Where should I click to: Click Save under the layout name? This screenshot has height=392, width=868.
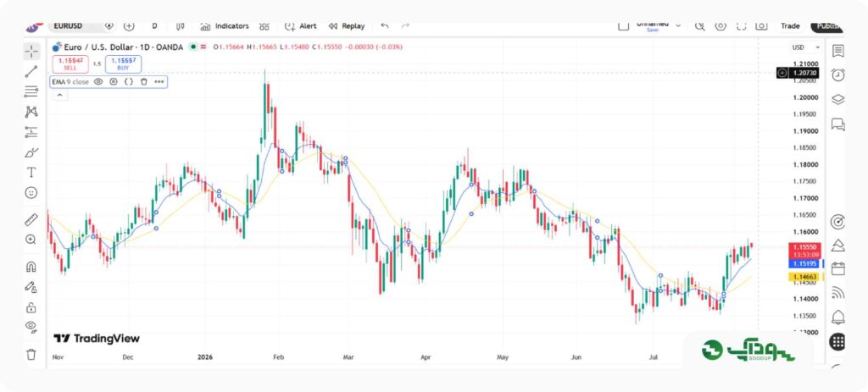tap(652, 30)
